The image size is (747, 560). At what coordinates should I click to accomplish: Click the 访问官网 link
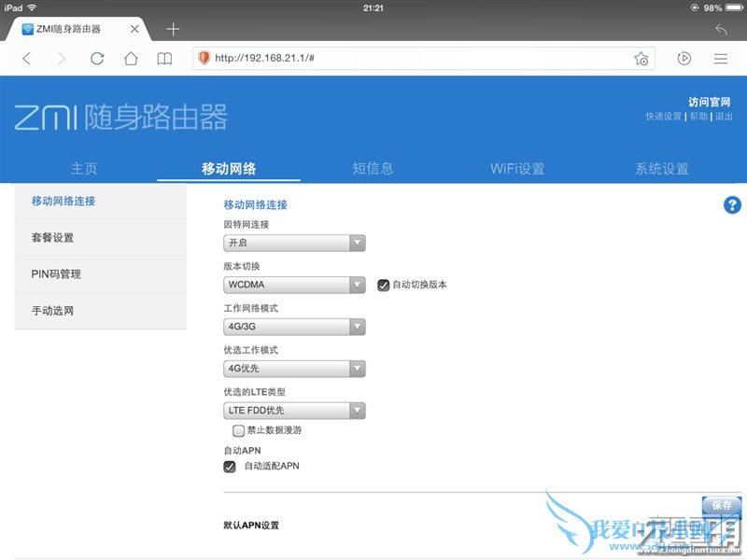[710, 102]
